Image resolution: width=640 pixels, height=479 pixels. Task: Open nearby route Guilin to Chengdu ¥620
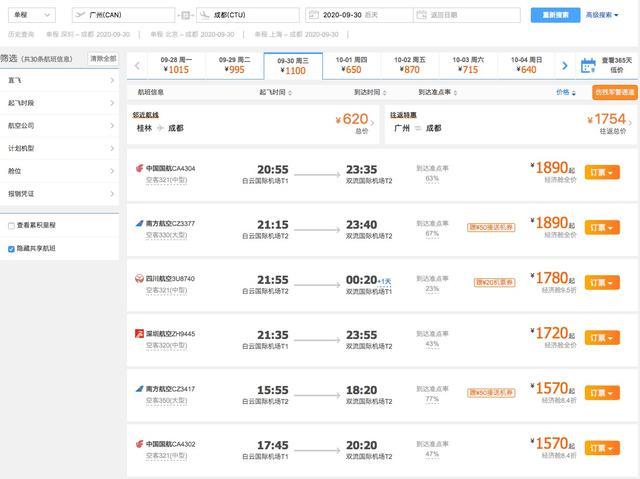click(253, 124)
